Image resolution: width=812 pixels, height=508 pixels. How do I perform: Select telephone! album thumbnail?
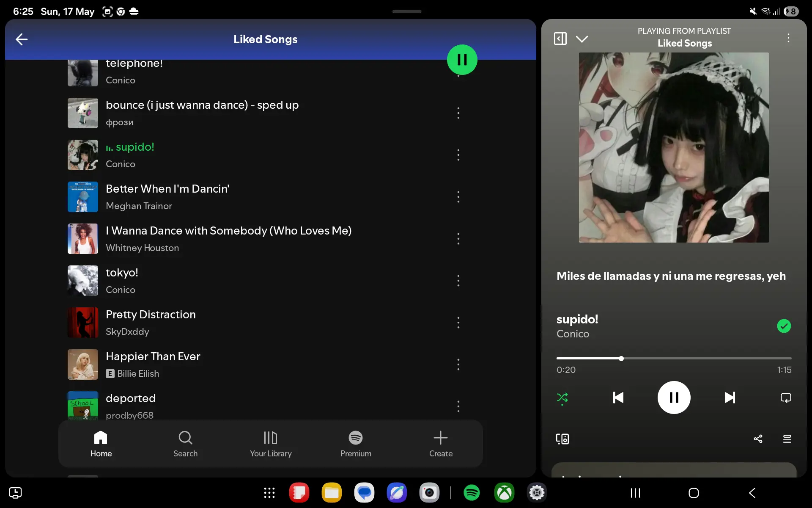pyautogui.click(x=83, y=73)
